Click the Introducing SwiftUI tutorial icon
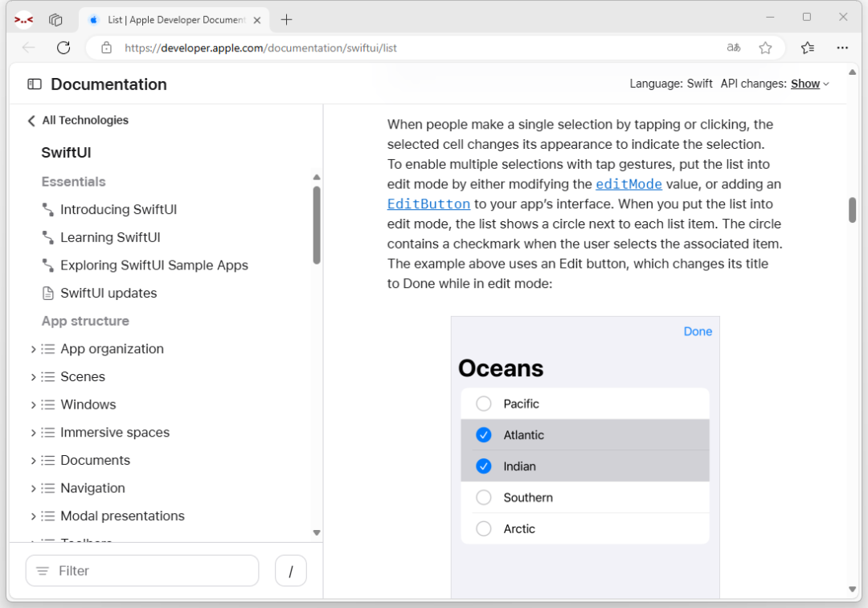Image resolution: width=868 pixels, height=608 pixels. click(48, 209)
